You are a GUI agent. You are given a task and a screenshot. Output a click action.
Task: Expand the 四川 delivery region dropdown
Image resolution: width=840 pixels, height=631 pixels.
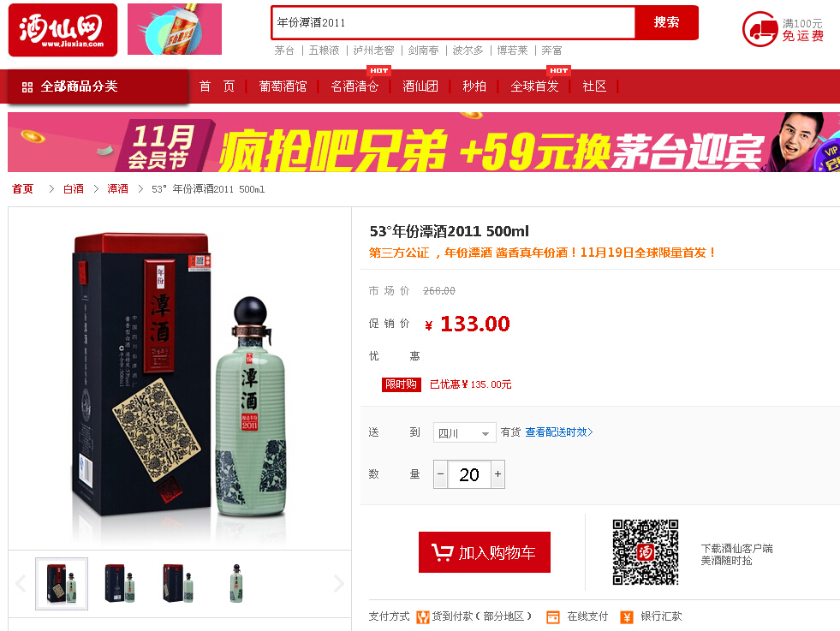(464, 433)
